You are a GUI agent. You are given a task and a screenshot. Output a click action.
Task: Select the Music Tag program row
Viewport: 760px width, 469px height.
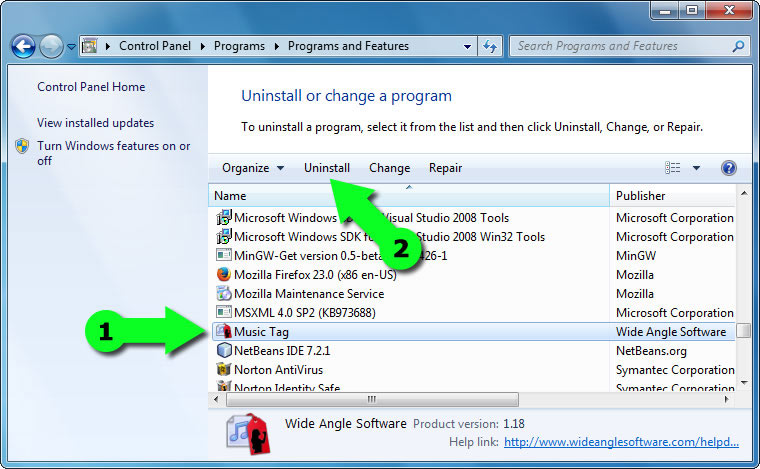473,332
